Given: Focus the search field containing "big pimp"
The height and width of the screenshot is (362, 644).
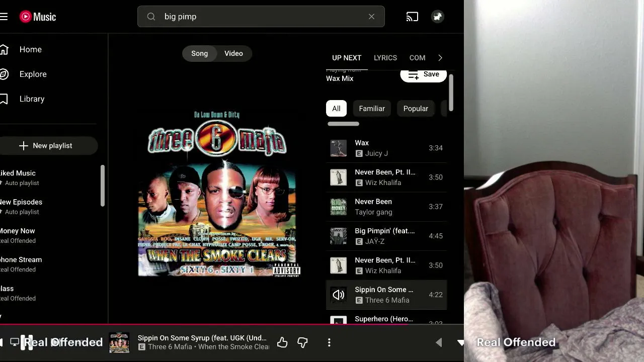Looking at the screenshot, I should pos(261,17).
